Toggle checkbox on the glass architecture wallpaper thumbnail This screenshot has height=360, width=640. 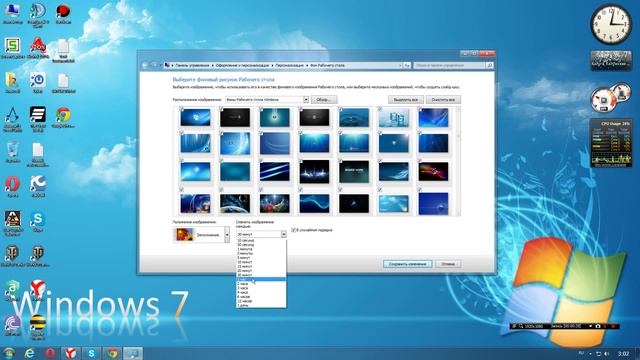tap(380, 109)
